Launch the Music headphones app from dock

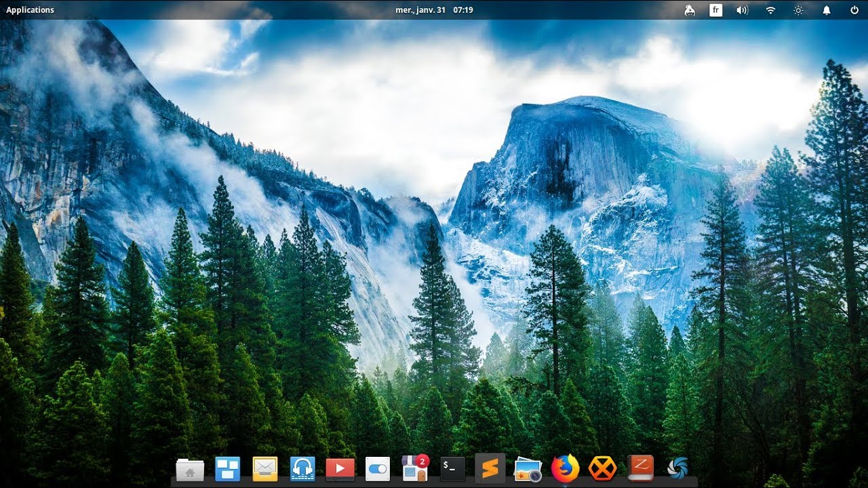[302, 468]
